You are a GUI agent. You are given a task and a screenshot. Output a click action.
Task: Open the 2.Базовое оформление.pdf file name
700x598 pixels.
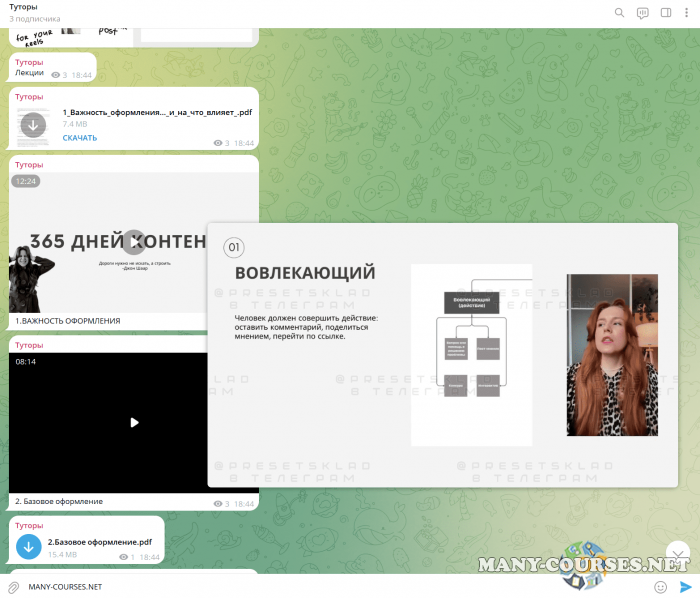[x=100, y=542]
